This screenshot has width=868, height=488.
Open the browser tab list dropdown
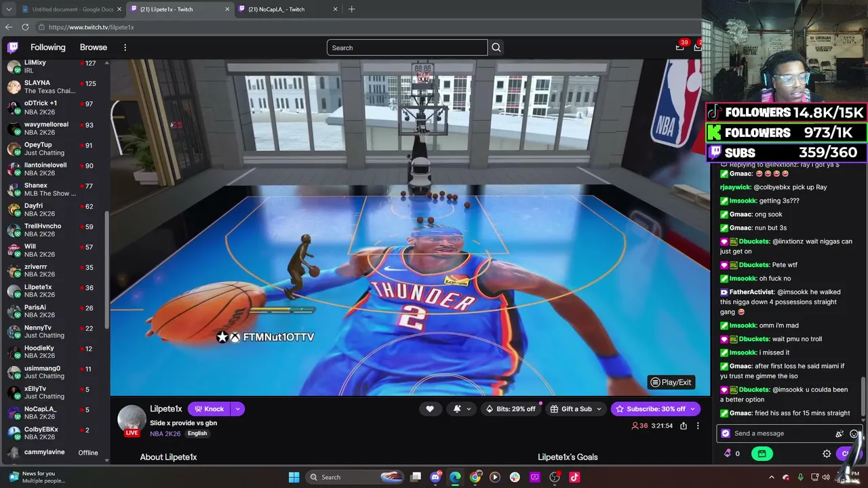tap(8, 9)
